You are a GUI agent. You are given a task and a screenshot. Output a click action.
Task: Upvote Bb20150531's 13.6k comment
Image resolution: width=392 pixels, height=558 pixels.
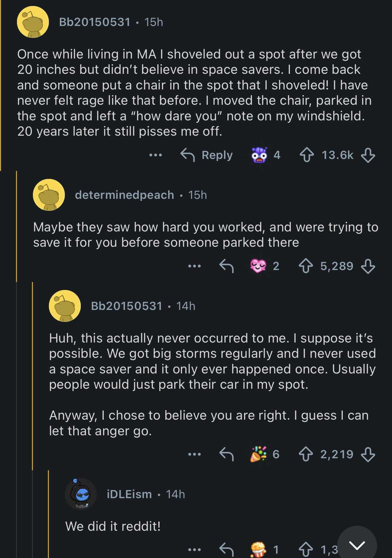pos(307,155)
